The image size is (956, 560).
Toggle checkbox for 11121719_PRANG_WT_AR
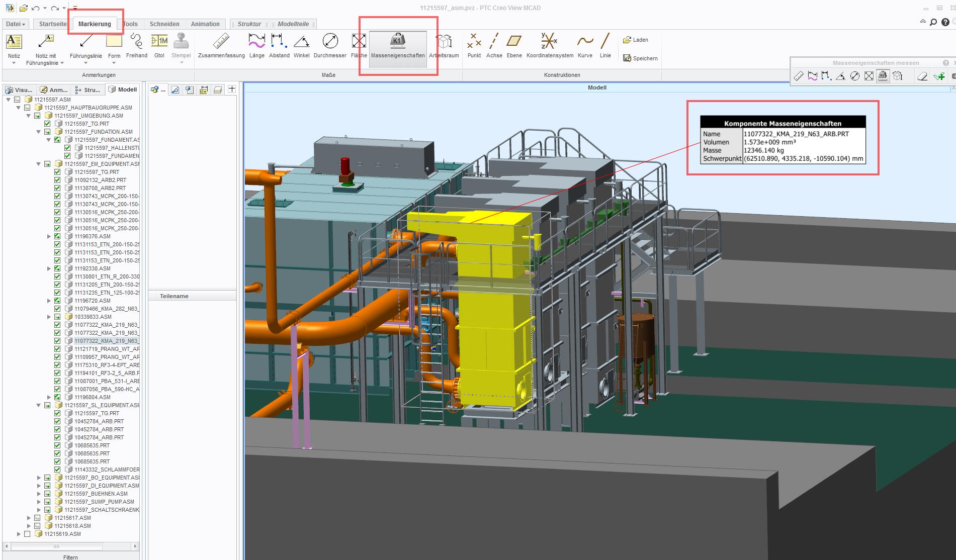[57, 349]
